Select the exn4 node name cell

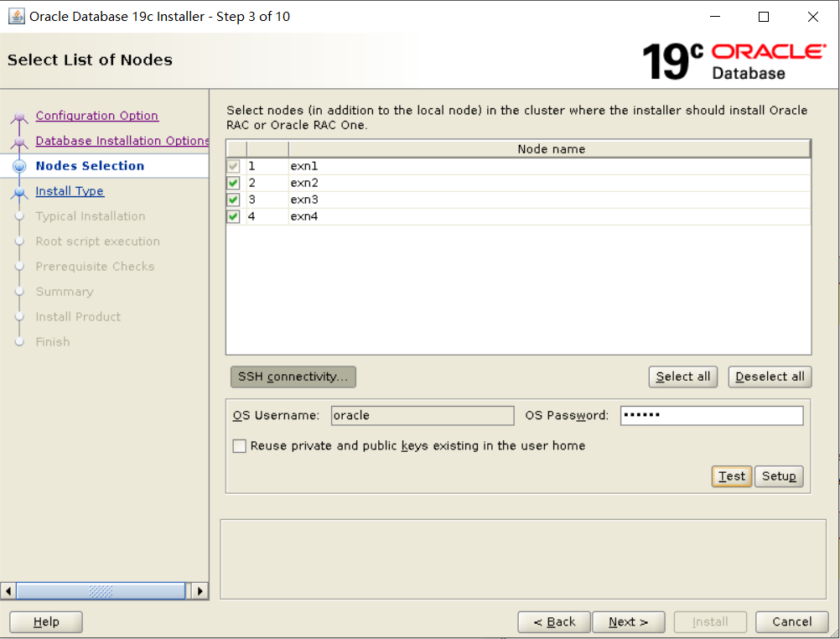click(550, 216)
